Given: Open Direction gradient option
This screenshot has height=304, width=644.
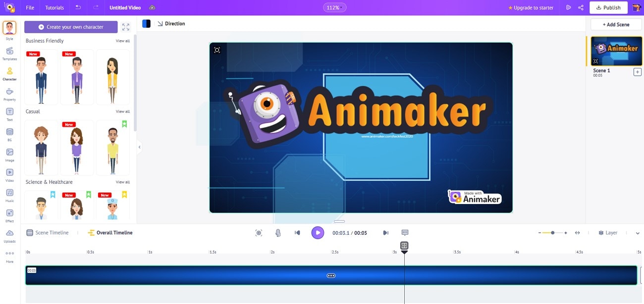Looking at the screenshot, I should tap(171, 23).
